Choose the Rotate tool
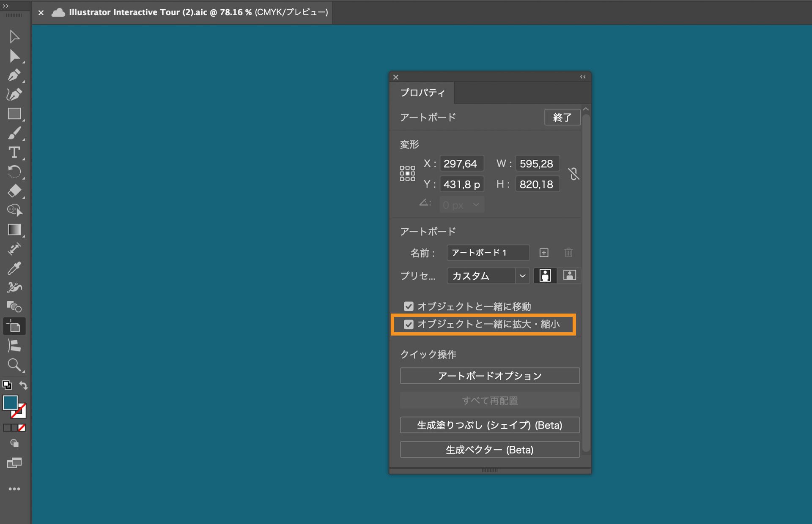Viewport: 812px width, 524px height. tap(14, 172)
